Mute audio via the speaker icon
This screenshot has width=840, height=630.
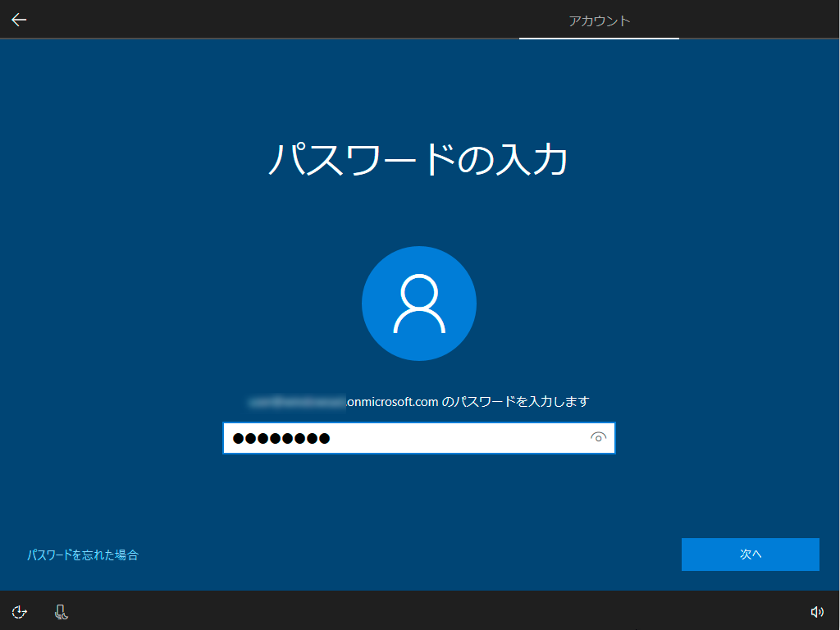point(817,611)
